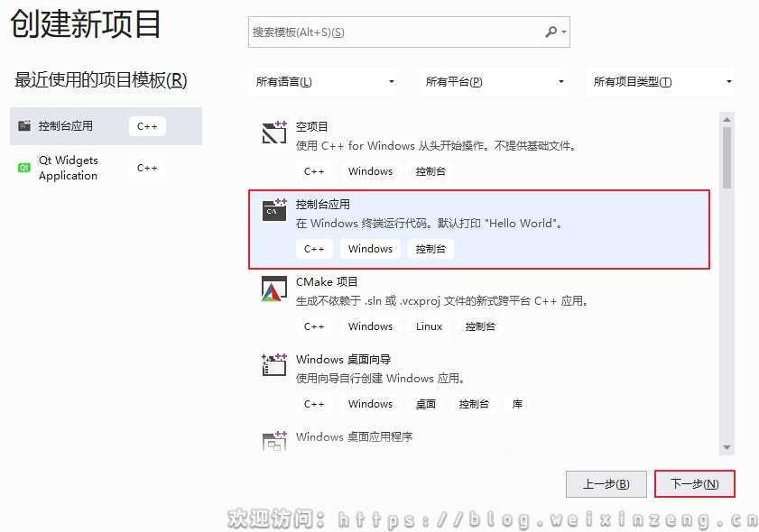
Task: Click the Windows 桌面应用程序 icon
Action: pyautogui.click(x=274, y=441)
